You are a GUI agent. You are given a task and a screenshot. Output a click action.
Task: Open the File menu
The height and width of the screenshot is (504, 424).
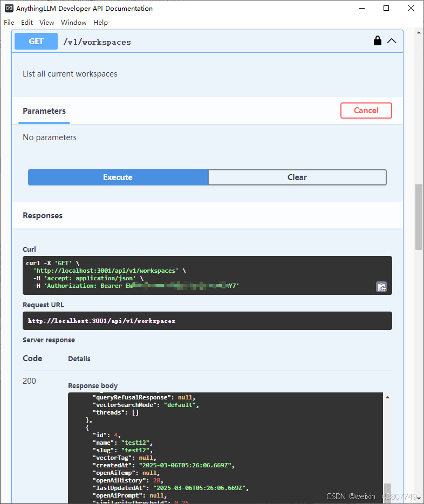9,23
